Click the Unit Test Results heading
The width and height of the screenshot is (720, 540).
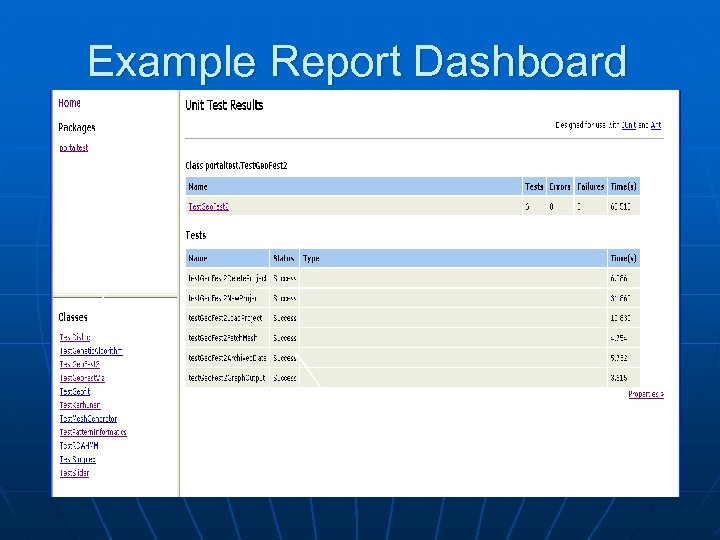(x=224, y=105)
